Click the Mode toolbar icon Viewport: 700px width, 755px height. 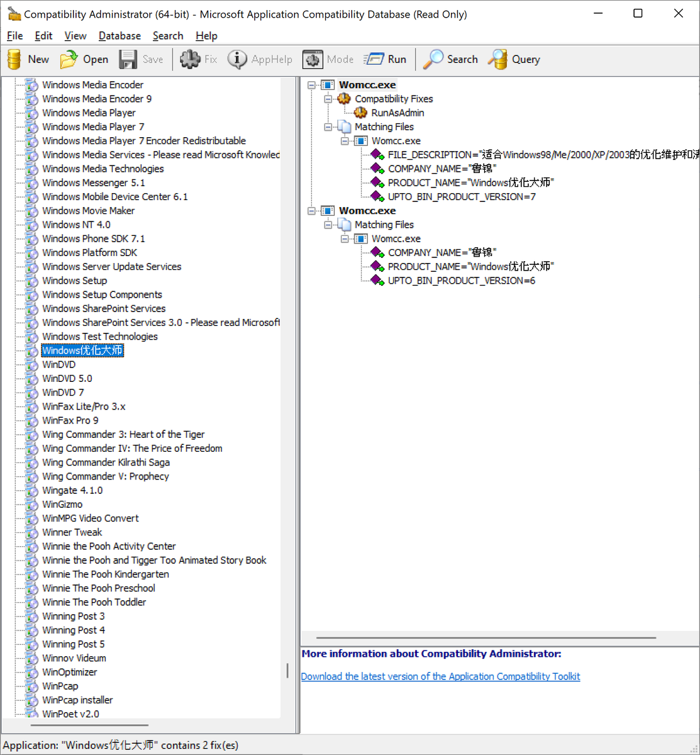tap(313, 59)
